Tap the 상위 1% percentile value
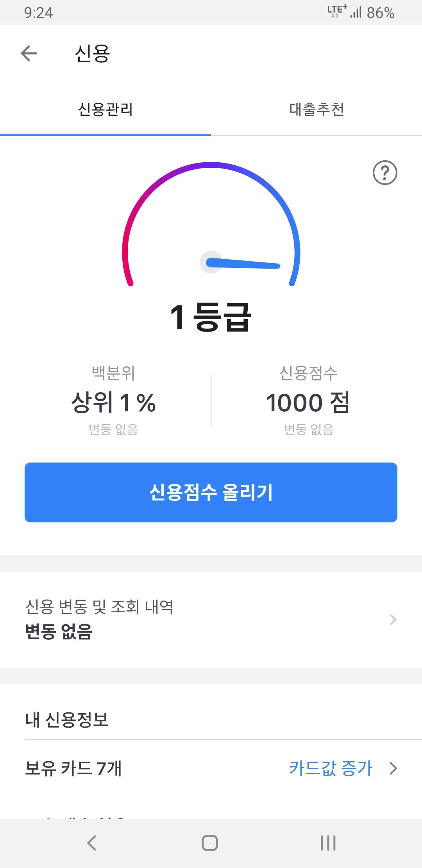The width and height of the screenshot is (422, 868). (113, 403)
